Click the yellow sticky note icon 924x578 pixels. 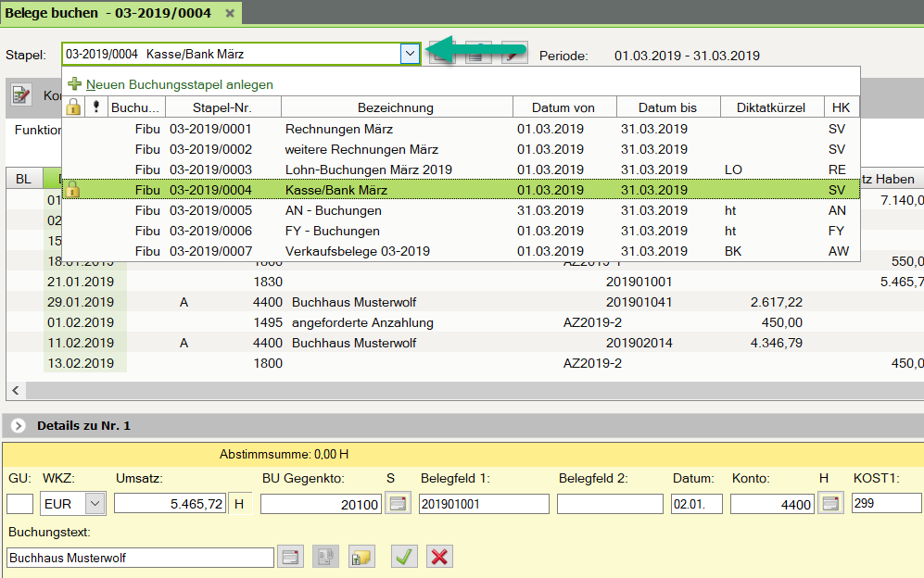pyautogui.click(x=361, y=558)
